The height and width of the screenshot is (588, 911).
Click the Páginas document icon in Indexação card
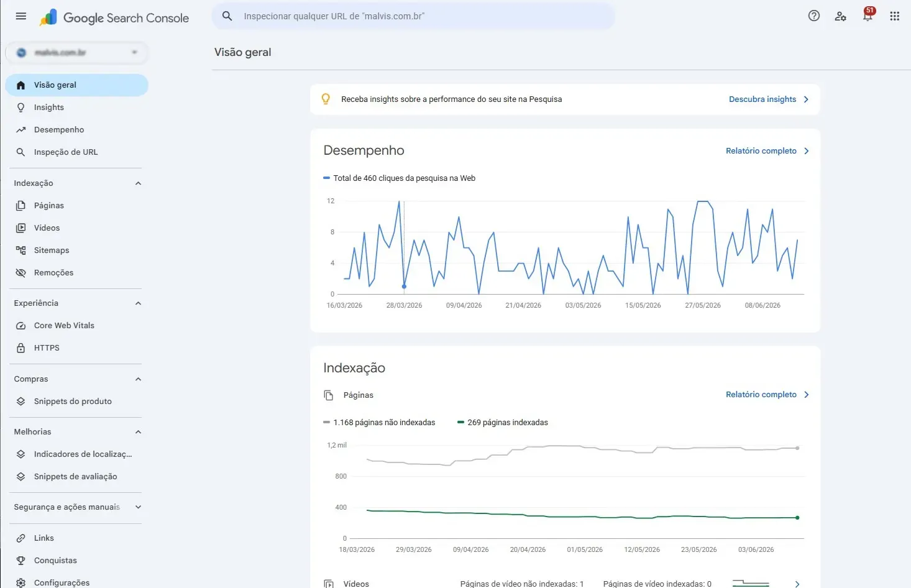pos(329,395)
